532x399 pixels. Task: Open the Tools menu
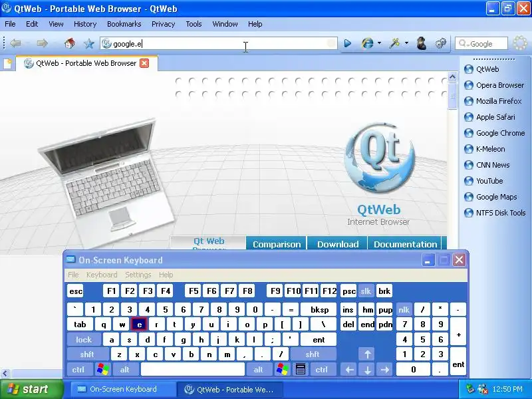tap(194, 24)
